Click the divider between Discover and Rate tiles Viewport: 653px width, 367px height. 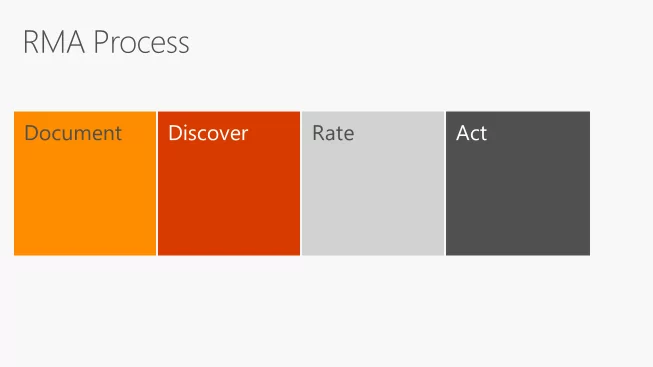301,183
